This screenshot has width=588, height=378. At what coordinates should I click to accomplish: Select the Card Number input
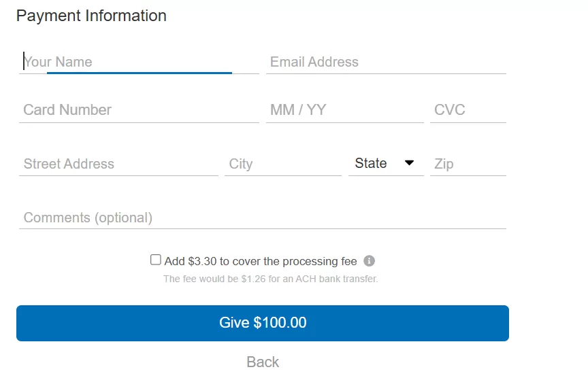[x=139, y=110]
